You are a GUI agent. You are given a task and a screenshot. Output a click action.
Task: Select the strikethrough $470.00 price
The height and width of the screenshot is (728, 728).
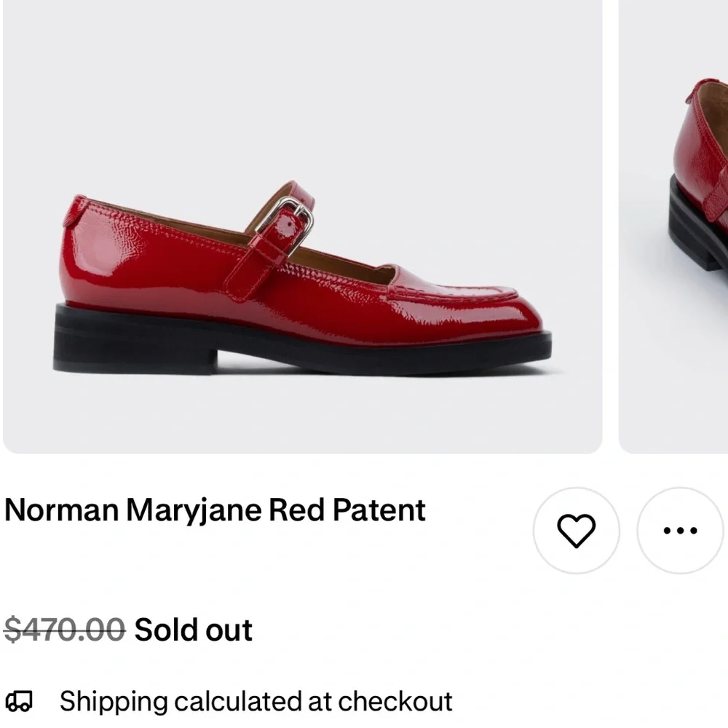(61, 628)
